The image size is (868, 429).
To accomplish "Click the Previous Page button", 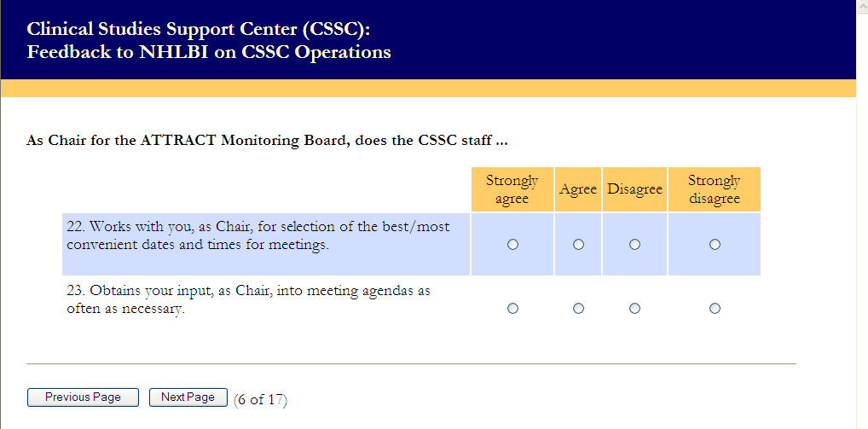I will pos(83,397).
